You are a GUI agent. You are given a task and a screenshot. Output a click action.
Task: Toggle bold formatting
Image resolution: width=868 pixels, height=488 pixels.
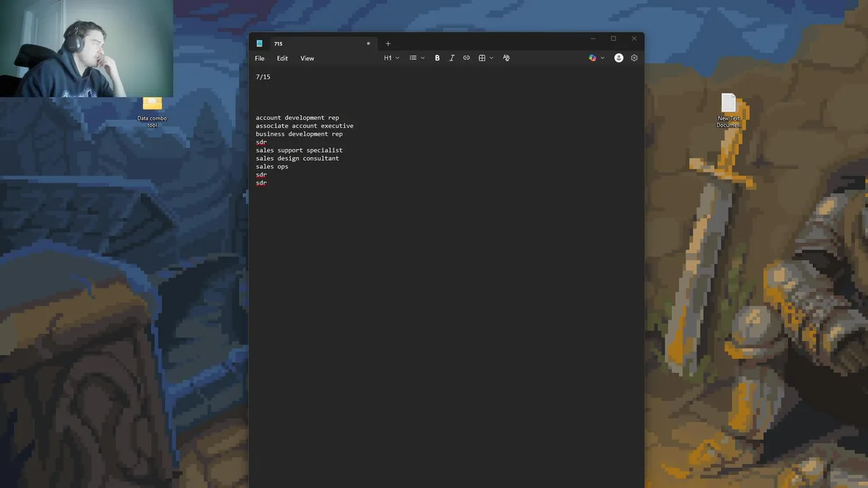pyautogui.click(x=437, y=58)
